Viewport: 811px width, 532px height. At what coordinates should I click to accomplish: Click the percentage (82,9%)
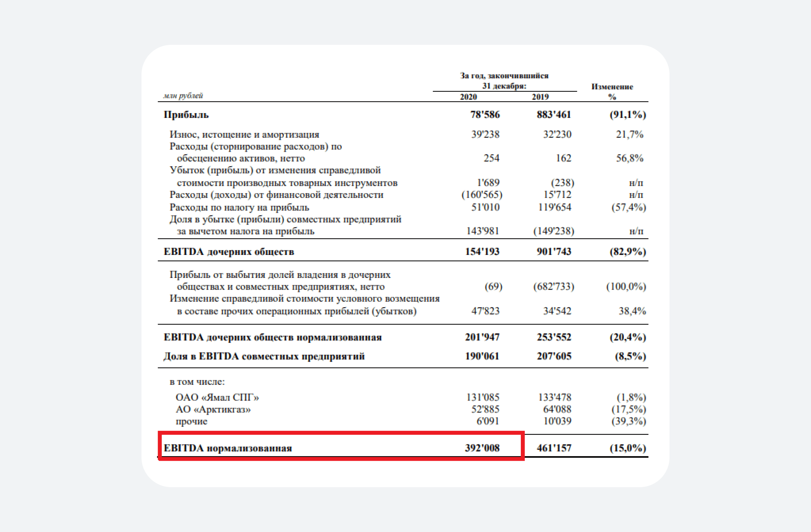point(628,252)
